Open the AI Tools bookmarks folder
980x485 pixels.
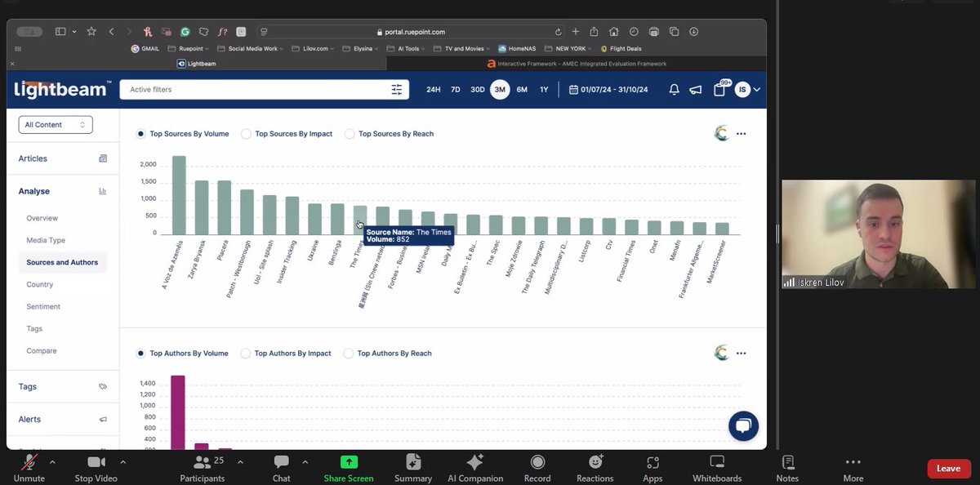[x=408, y=49]
